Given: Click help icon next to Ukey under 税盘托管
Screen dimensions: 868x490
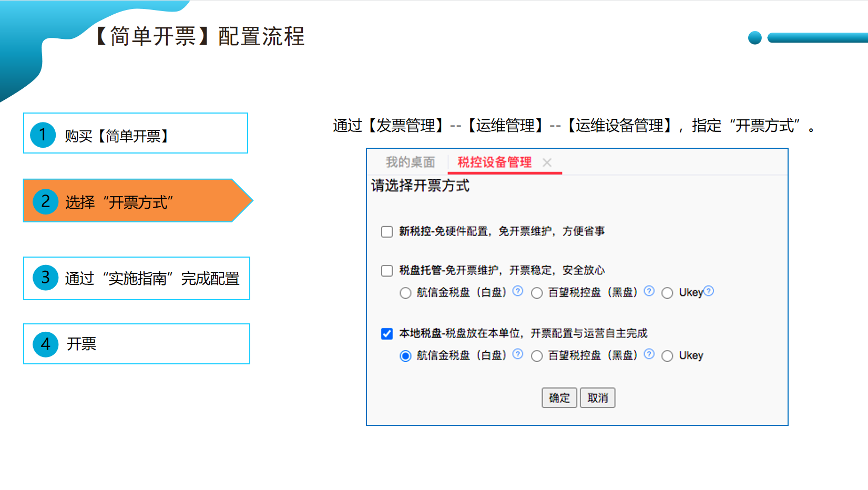Looking at the screenshot, I should coord(709,291).
